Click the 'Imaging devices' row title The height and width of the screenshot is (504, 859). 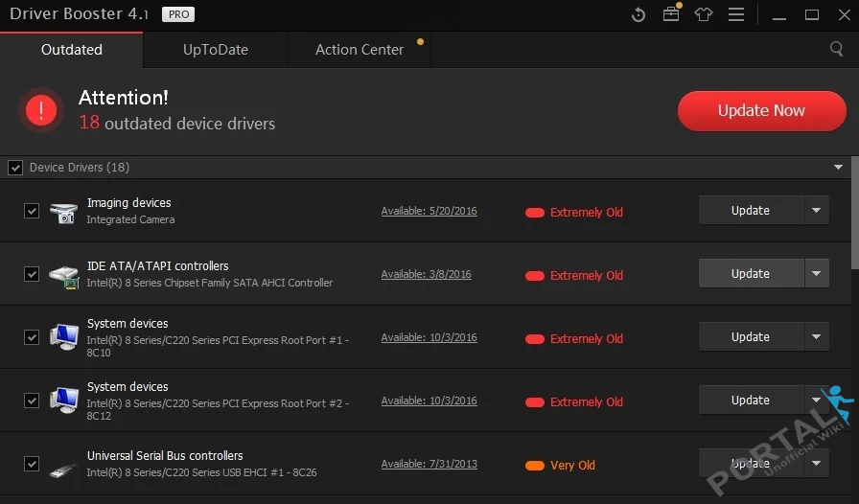click(128, 203)
